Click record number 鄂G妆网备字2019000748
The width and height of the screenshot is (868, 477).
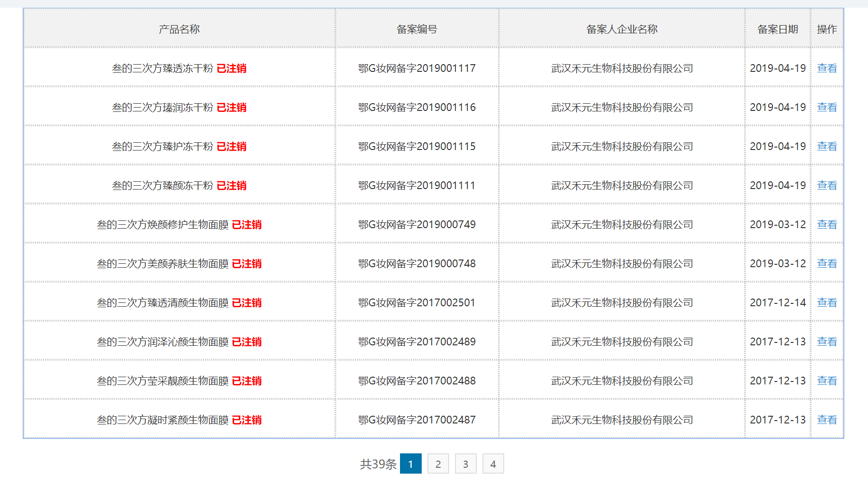(417, 263)
